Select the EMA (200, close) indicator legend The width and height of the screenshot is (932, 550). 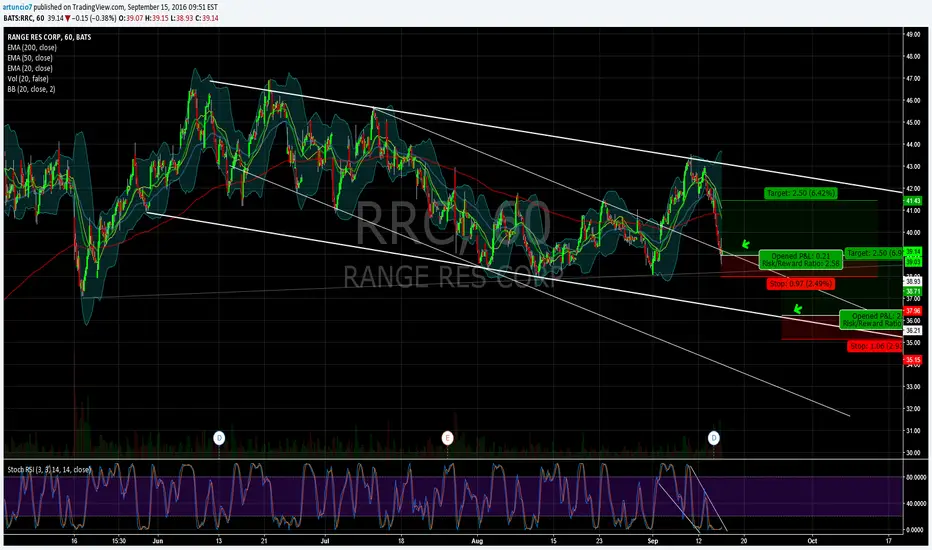pos(32,48)
